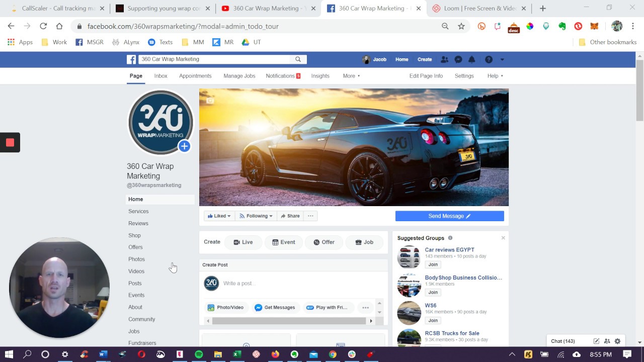Screen dimensions: 644x362
Task: Join the Car reviews EGYPT group
Action: coord(433,264)
